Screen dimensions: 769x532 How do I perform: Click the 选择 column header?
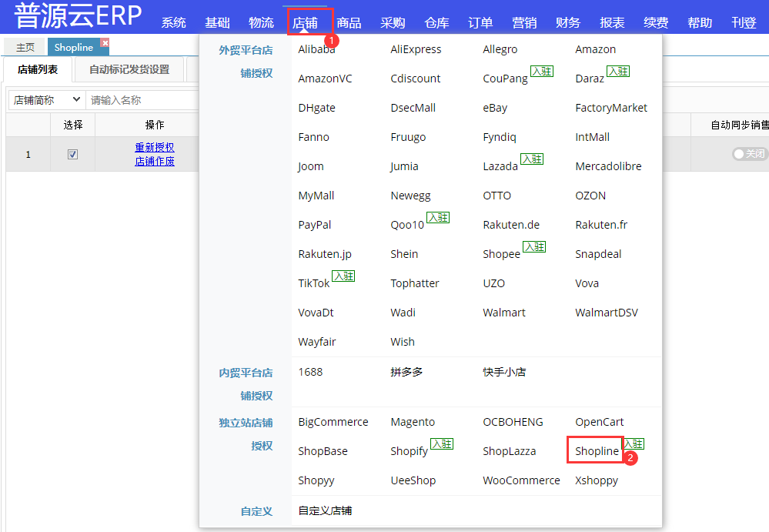72,125
